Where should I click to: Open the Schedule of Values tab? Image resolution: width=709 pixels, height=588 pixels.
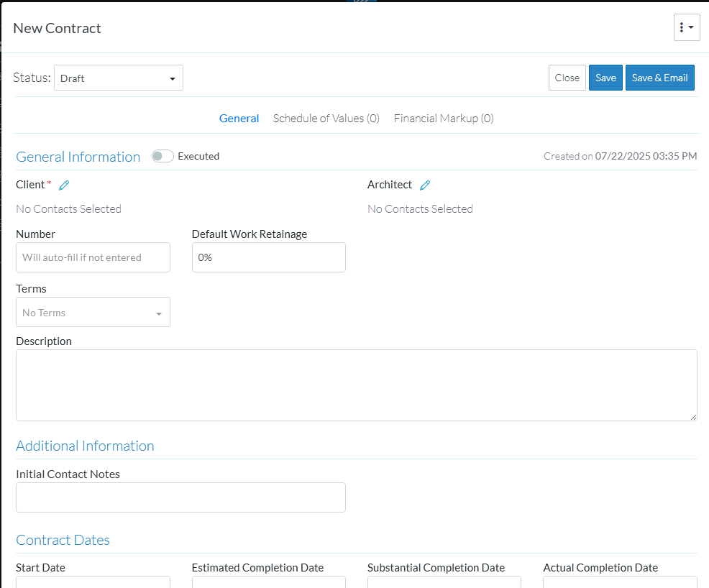point(326,119)
